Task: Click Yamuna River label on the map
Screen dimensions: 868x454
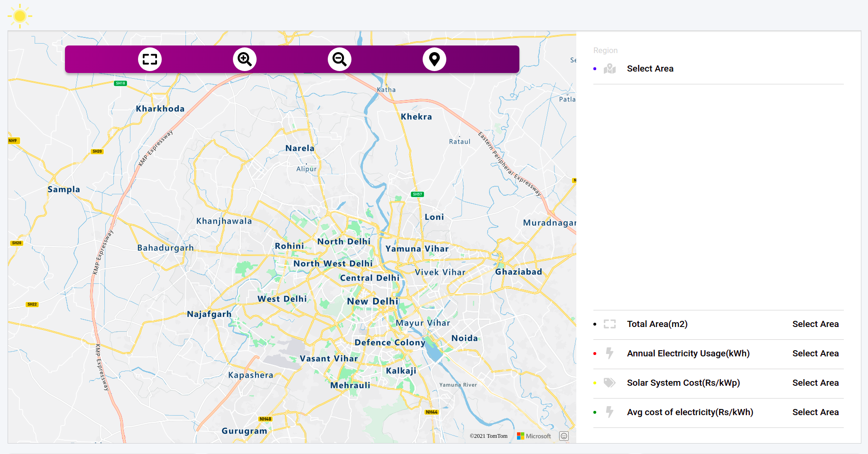Action: pyautogui.click(x=458, y=385)
